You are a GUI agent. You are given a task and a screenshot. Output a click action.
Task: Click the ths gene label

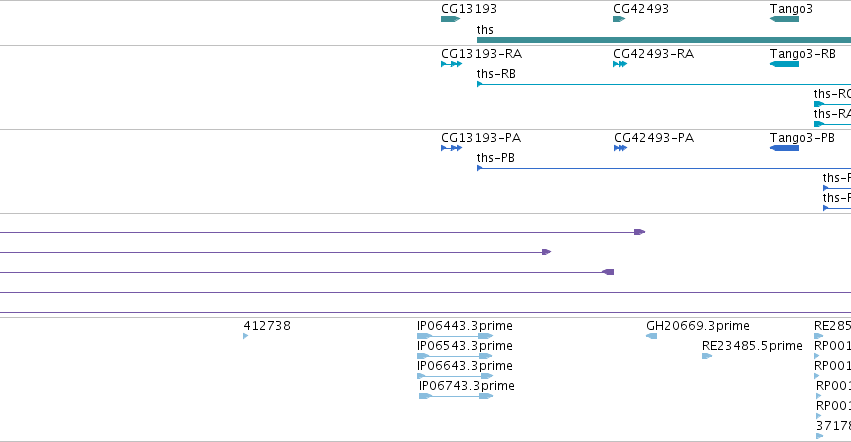point(485,30)
